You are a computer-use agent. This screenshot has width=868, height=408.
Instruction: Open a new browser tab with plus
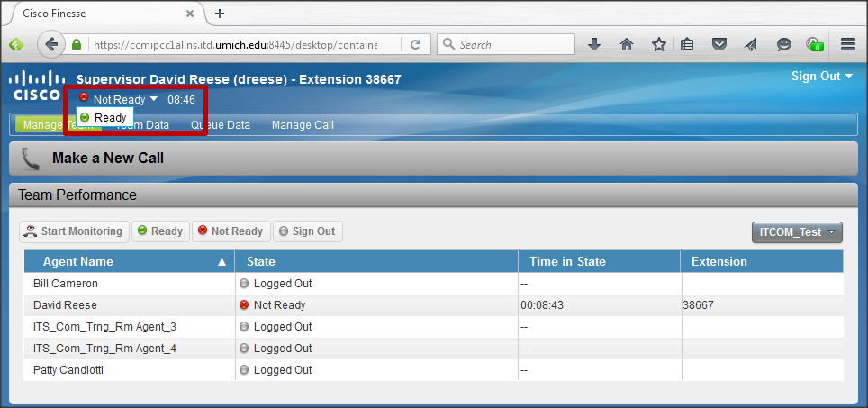pos(219,14)
